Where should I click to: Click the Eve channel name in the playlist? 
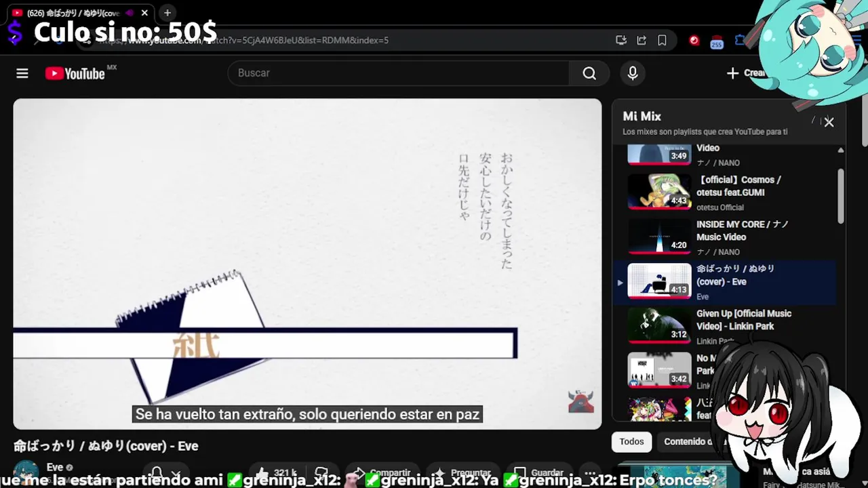click(703, 297)
